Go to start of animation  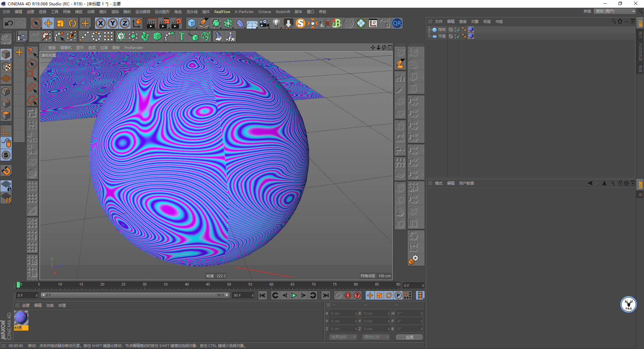pos(262,295)
